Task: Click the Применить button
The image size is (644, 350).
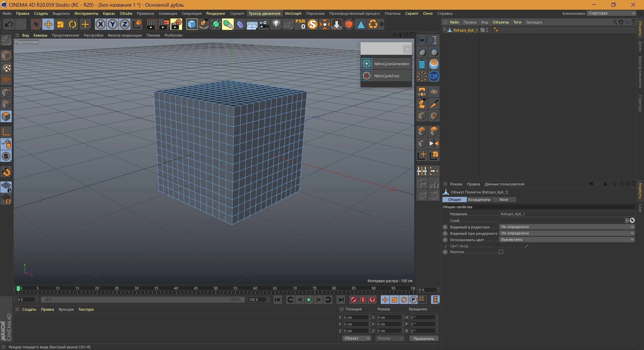Action: pyautogui.click(x=424, y=339)
